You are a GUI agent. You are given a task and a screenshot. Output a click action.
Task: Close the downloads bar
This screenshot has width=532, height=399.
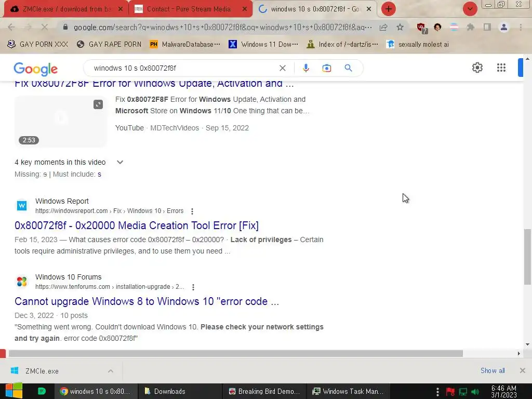click(523, 370)
